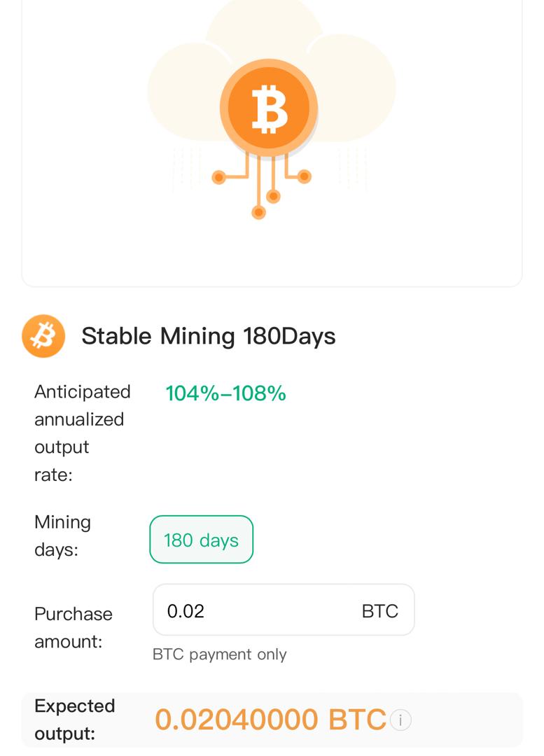Image resolution: width=544 pixels, height=756 pixels.
Task: Select the 180 days mining option
Action: pos(202,540)
